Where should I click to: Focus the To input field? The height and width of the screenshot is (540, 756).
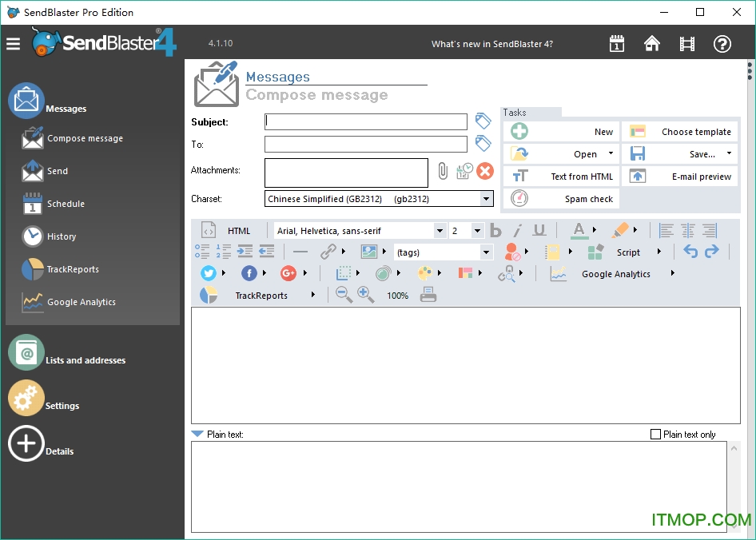pyautogui.click(x=366, y=144)
